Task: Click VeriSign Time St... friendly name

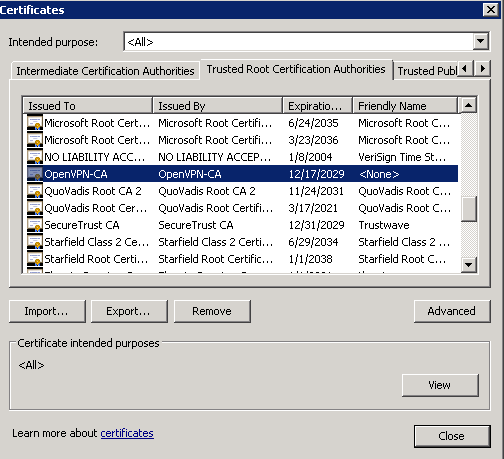Action: point(402,157)
